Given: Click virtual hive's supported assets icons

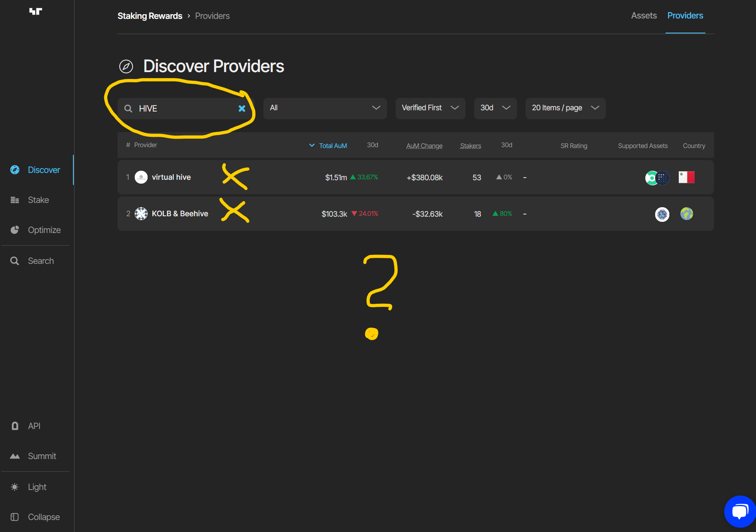Looking at the screenshot, I should point(657,178).
